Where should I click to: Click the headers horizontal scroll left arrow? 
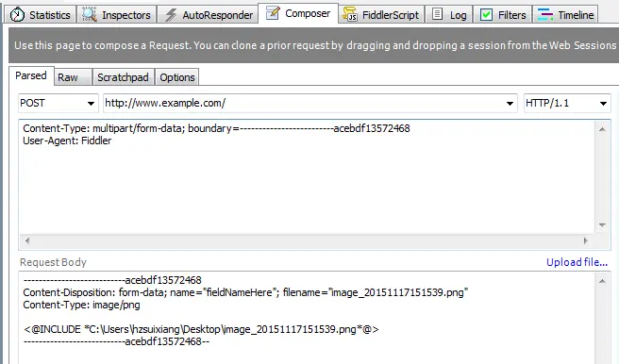click(x=27, y=240)
